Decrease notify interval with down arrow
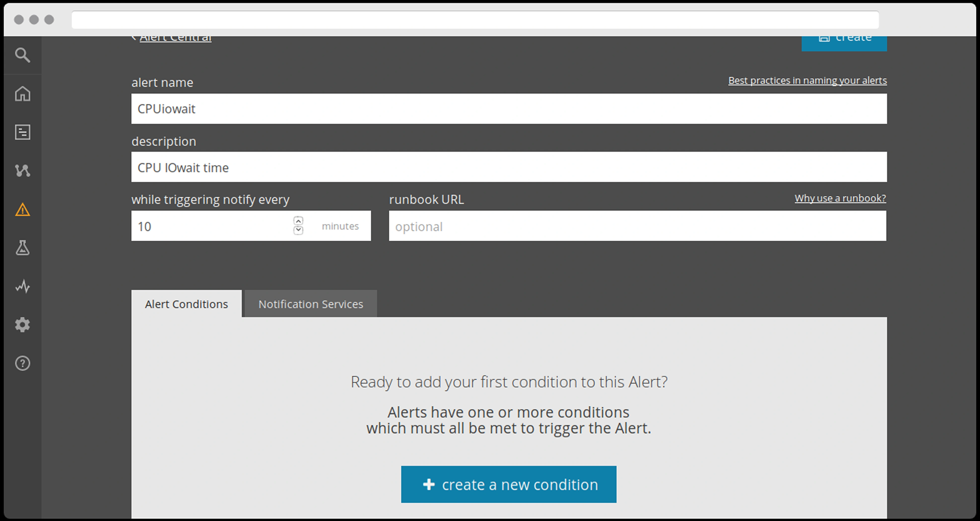 point(298,230)
